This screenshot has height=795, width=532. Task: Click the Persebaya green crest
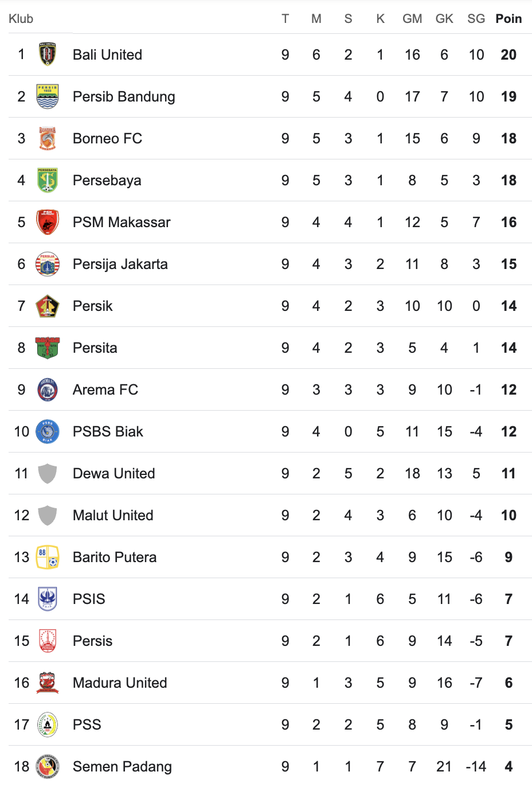(48, 180)
